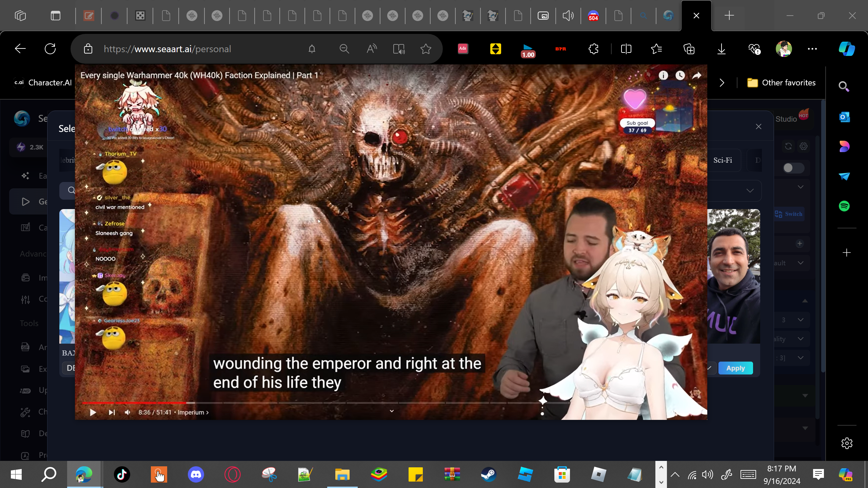868x488 pixels.
Task: Click the zoom out magnifier in address bar
Action: pyautogui.click(x=344, y=49)
